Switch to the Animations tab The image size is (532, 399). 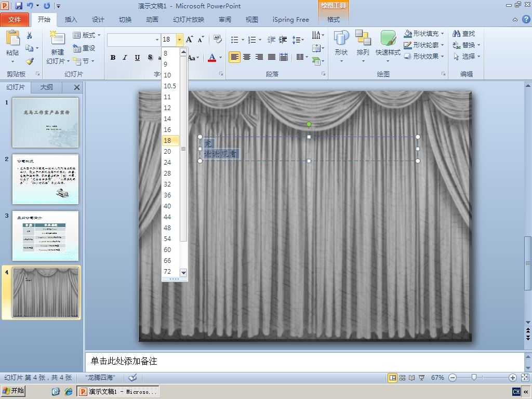[152, 20]
